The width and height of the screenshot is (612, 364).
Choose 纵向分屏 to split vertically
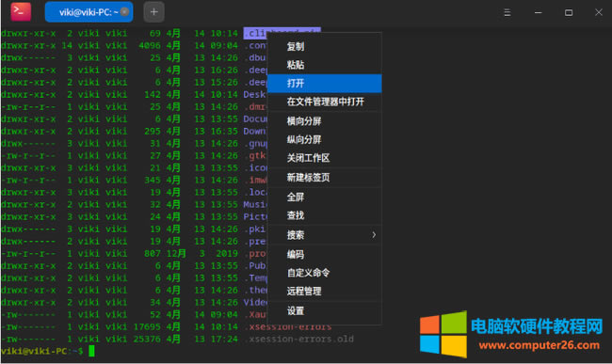coord(324,139)
